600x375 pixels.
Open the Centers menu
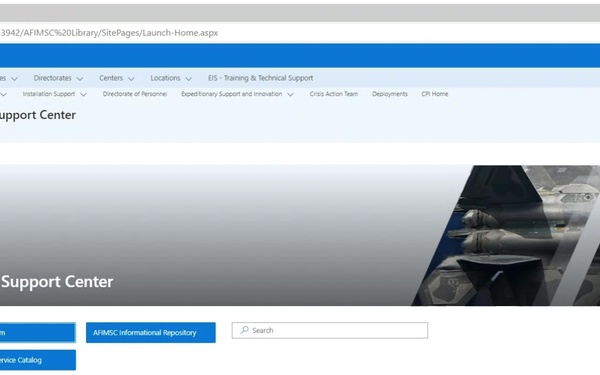coord(111,78)
